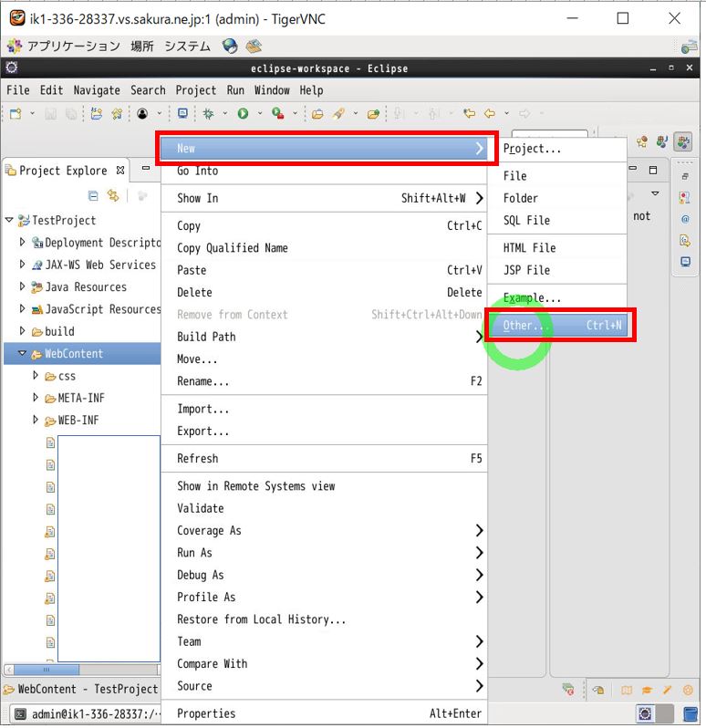The width and height of the screenshot is (706, 728).
Task: Open the Show In submenu
Action: coord(324,198)
